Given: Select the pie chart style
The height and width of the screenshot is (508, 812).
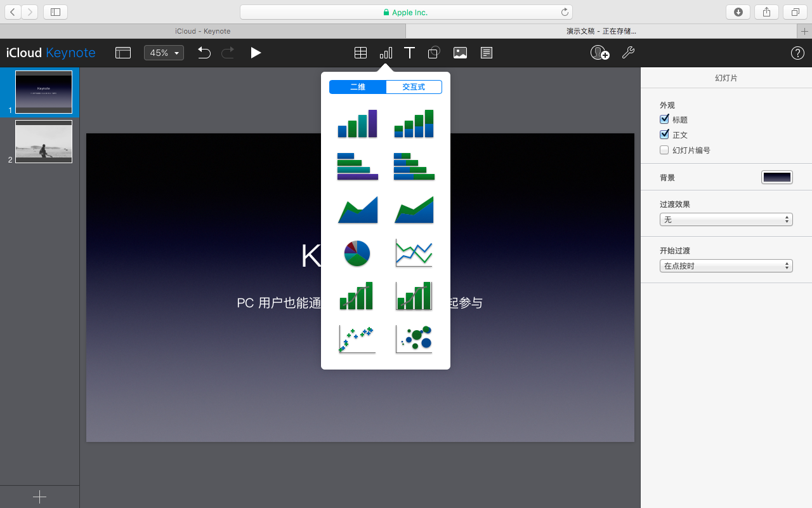Looking at the screenshot, I should click(357, 253).
